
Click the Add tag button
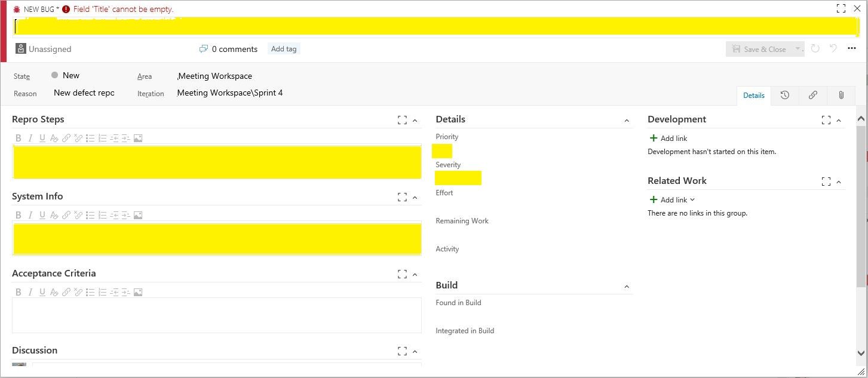(x=284, y=49)
